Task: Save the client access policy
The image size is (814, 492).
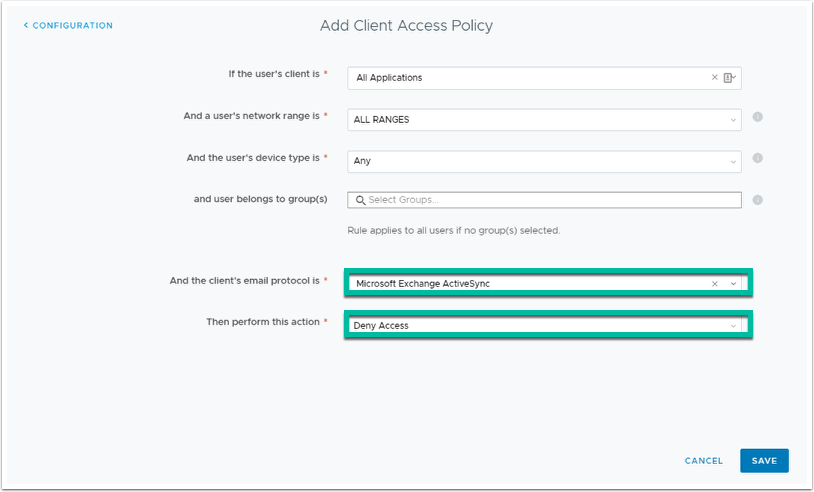Action: click(764, 461)
